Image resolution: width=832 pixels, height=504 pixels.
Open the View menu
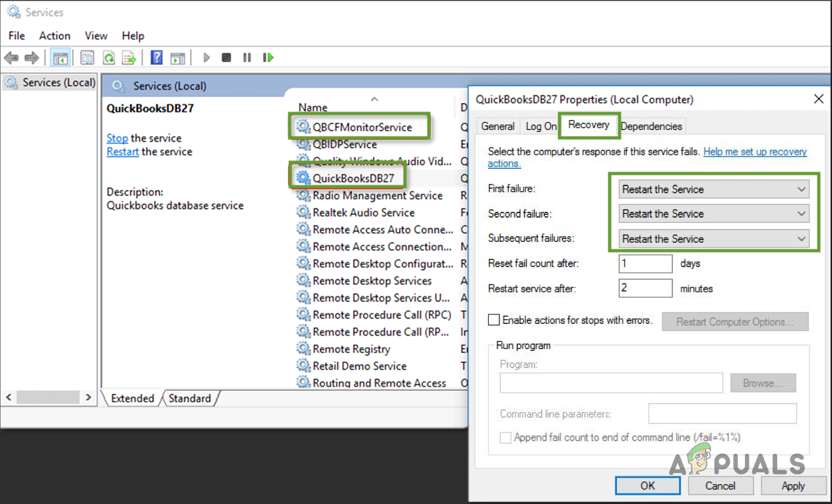click(96, 36)
